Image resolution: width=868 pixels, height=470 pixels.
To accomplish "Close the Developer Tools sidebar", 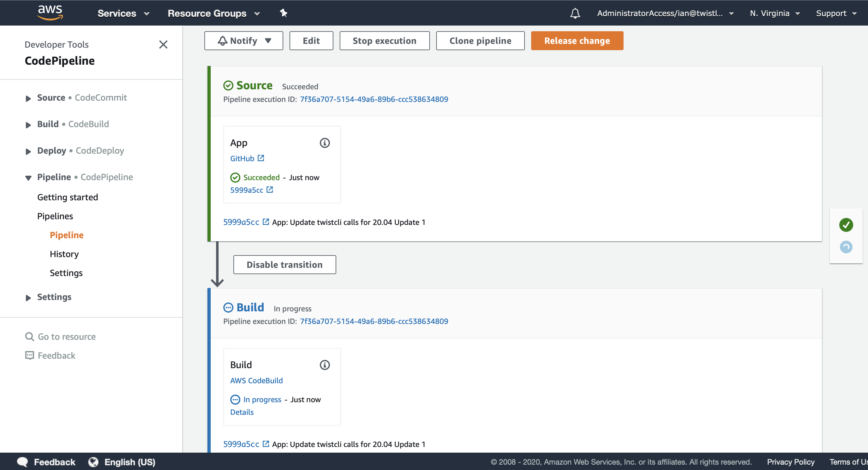I will [163, 44].
